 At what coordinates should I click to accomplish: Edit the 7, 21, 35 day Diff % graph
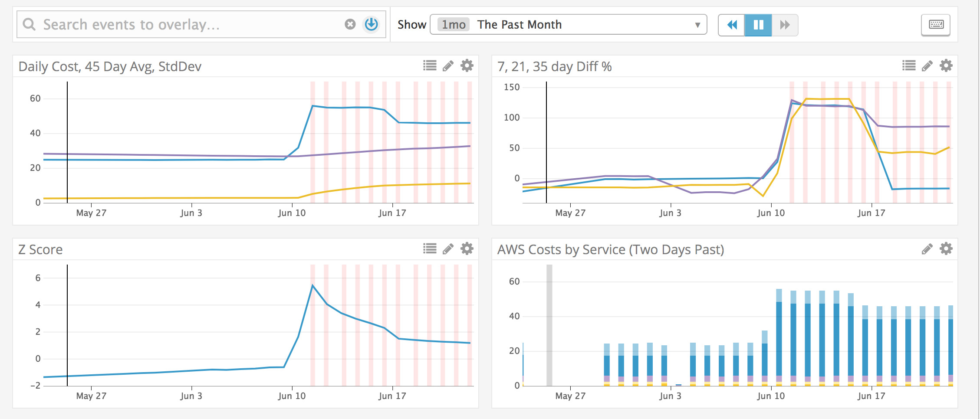point(927,66)
